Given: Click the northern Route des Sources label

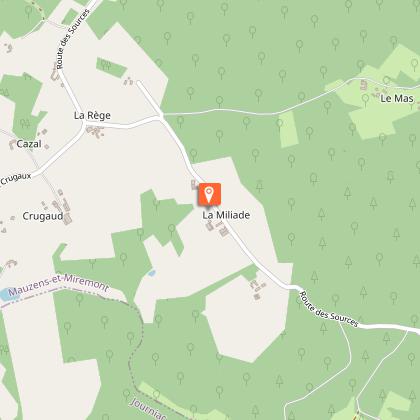Looking at the screenshot, I should [72, 39].
